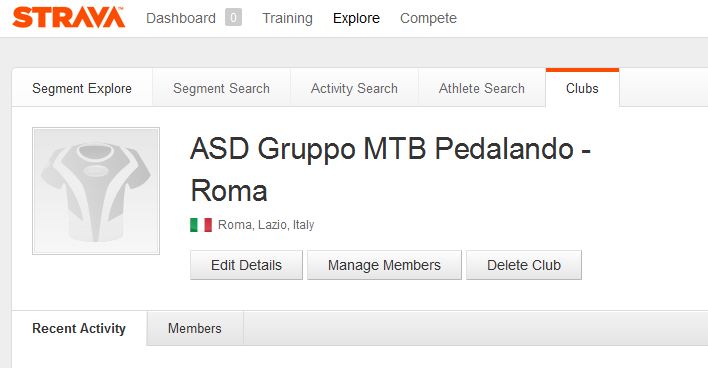Open the Dashboard menu
Screen dimensions: 708x368
click(181, 18)
